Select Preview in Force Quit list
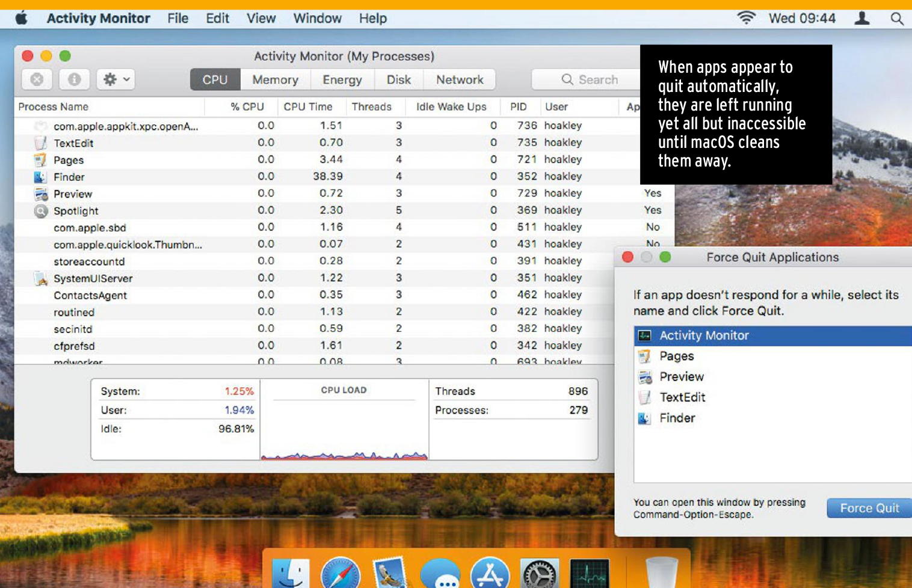912x588 pixels. pyautogui.click(x=773, y=376)
